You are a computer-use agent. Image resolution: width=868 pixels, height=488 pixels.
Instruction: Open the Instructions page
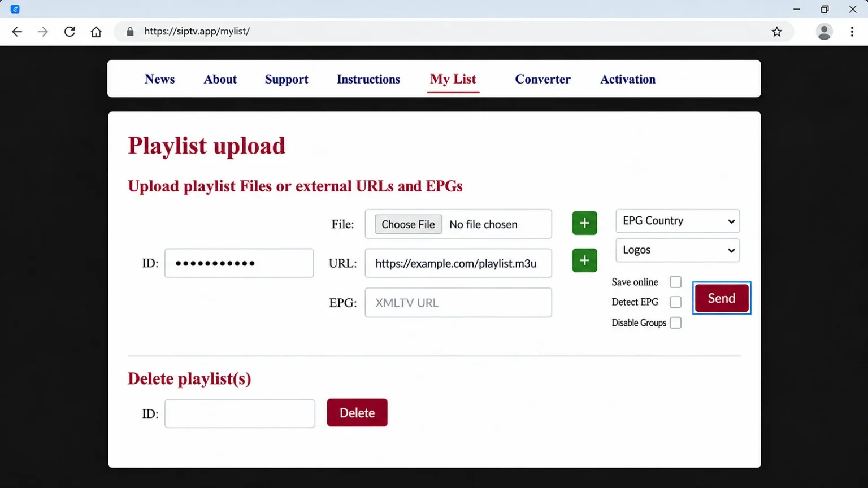(368, 79)
